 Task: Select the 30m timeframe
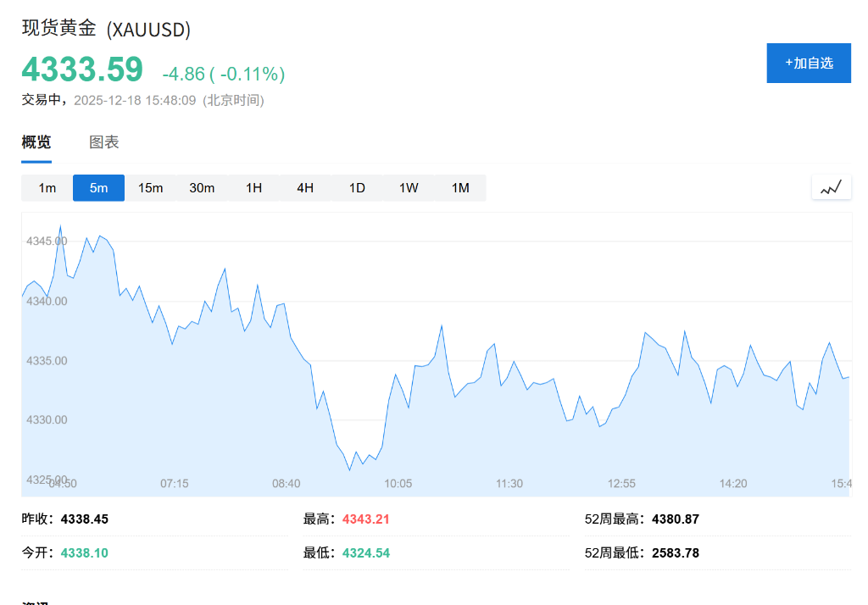pyautogui.click(x=202, y=187)
